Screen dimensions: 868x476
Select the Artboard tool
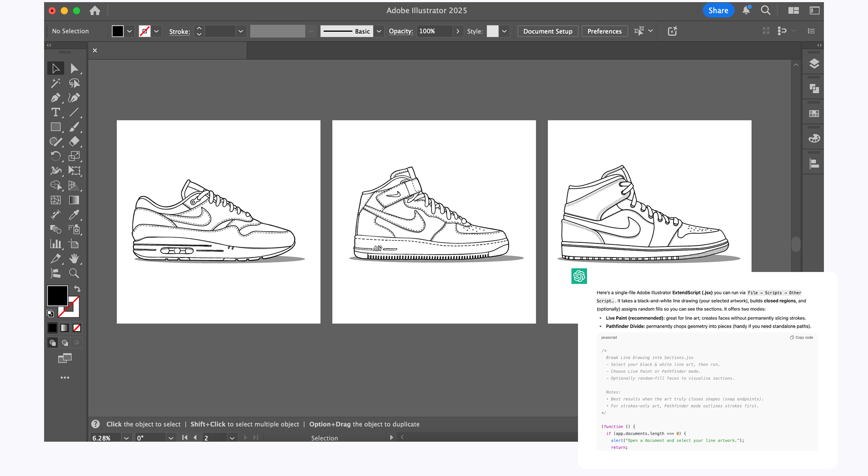(74, 244)
